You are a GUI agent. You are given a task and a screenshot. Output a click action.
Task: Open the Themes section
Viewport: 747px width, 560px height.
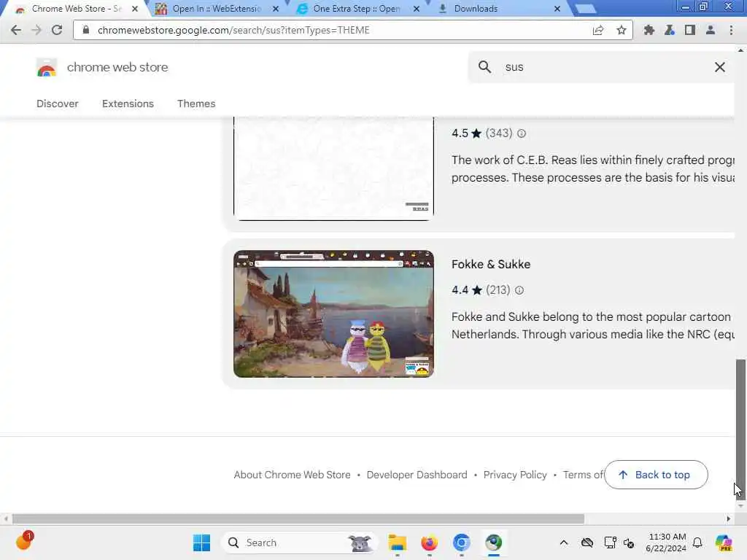point(196,104)
